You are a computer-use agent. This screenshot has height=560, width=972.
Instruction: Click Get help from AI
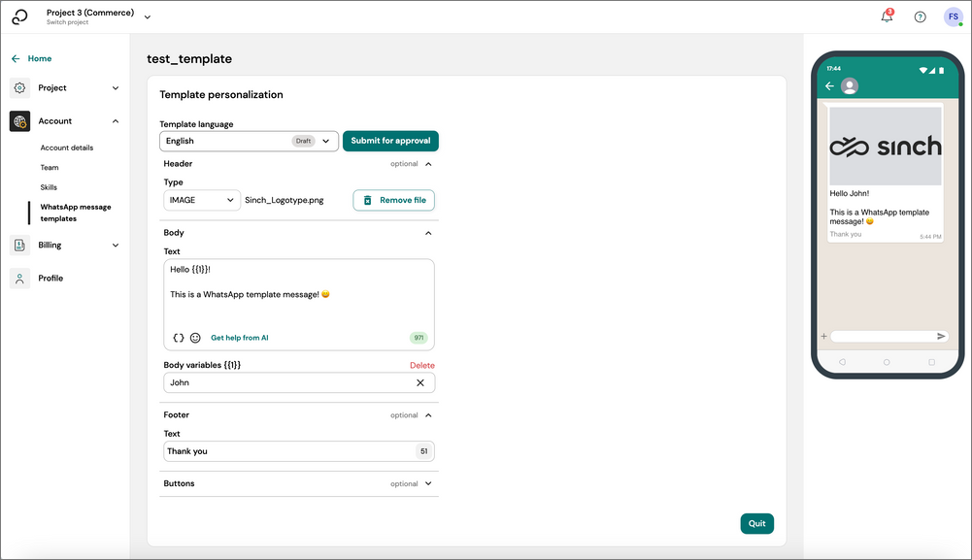[239, 337]
